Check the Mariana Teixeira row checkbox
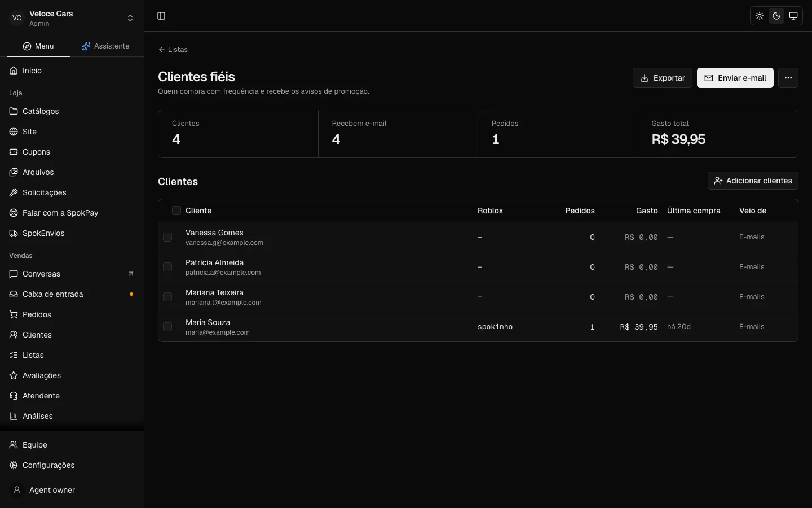 [x=167, y=297]
